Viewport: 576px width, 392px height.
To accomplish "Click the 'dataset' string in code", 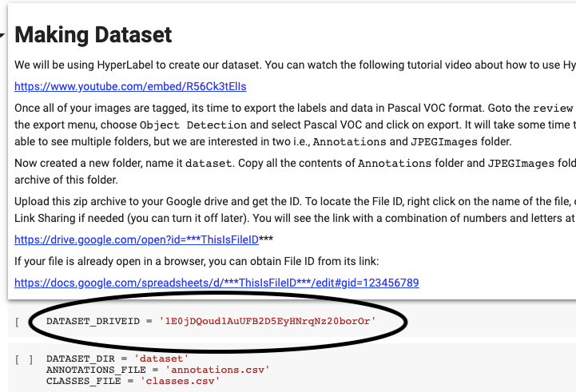I will (161, 359).
